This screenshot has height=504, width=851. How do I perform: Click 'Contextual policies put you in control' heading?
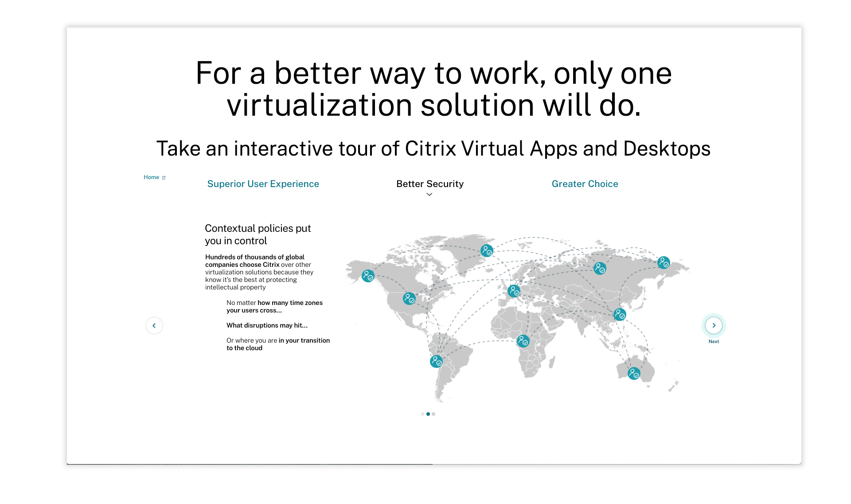tap(258, 234)
